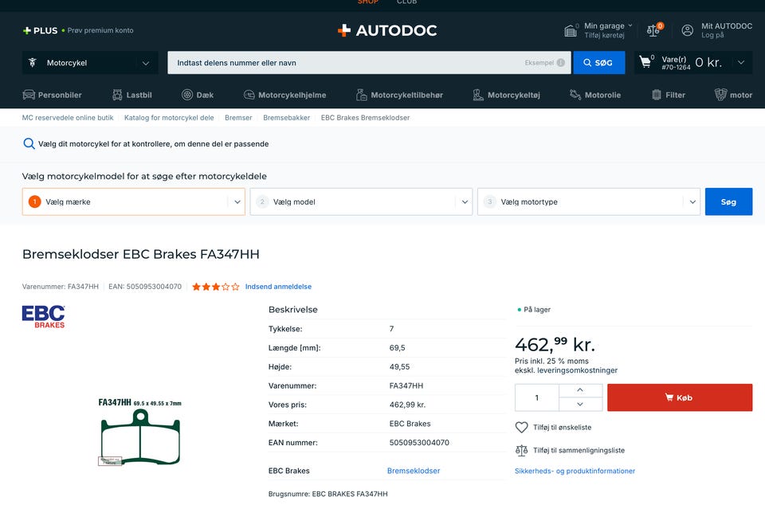
Task: Open Sikkerheds- og produktinformationer link
Action: (x=575, y=471)
